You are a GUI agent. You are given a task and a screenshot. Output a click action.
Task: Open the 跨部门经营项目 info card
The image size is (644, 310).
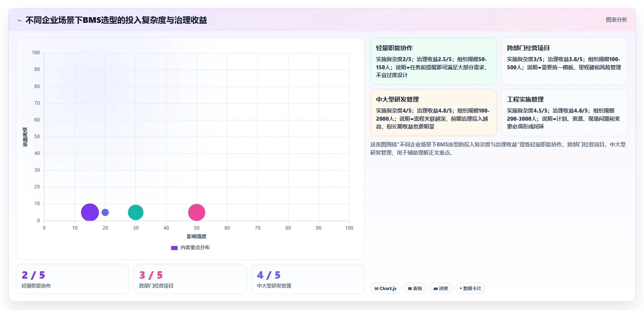point(564,61)
